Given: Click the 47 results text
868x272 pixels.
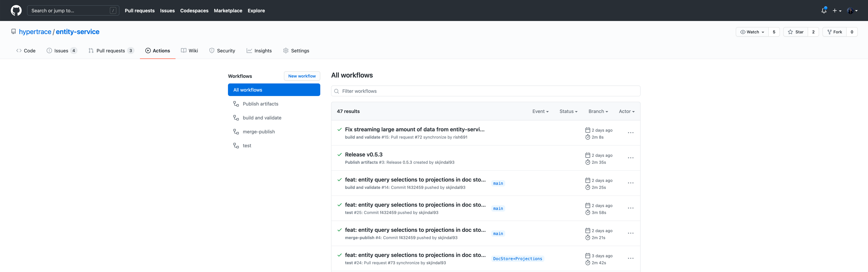Looking at the screenshot, I should coord(348,111).
